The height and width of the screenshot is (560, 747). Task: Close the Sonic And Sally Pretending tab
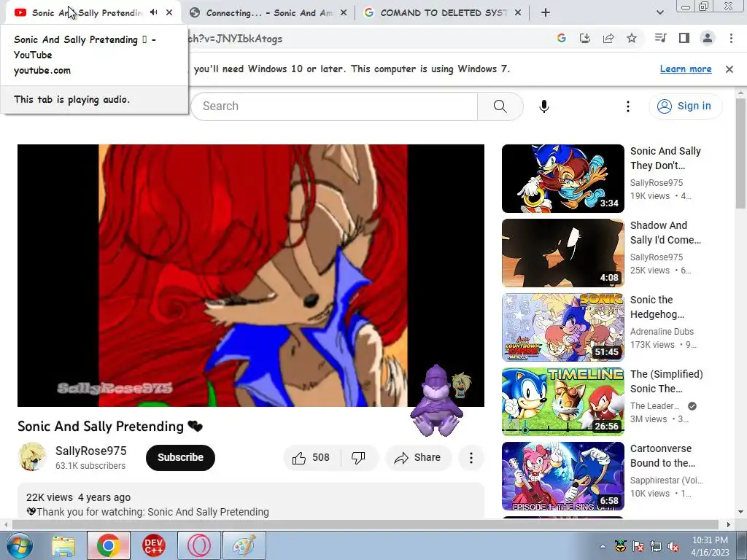coord(169,12)
